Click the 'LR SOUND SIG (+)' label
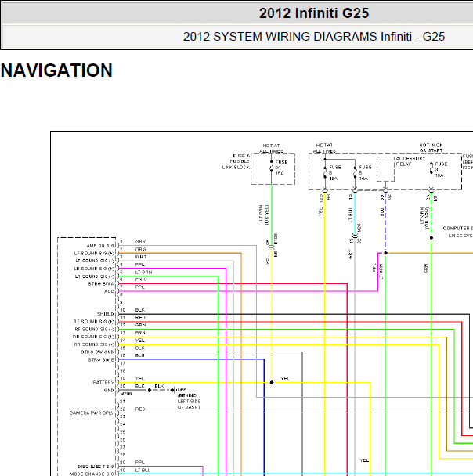This screenshot has height=476, width=473. pyautogui.click(x=95, y=269)
